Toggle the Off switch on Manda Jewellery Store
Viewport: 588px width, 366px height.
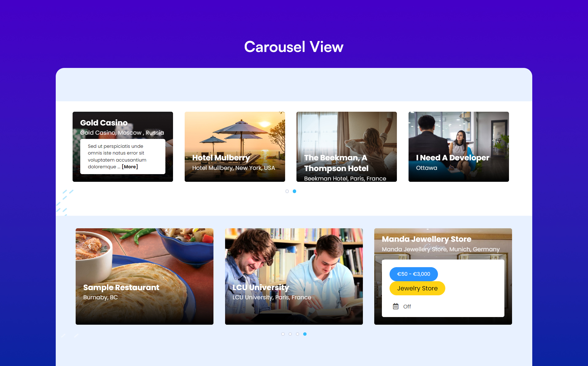click(x=407, y=306)
